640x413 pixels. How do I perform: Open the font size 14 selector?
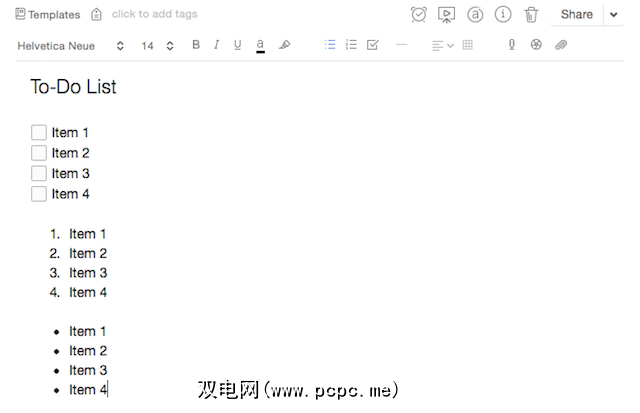tap(158, 46)
